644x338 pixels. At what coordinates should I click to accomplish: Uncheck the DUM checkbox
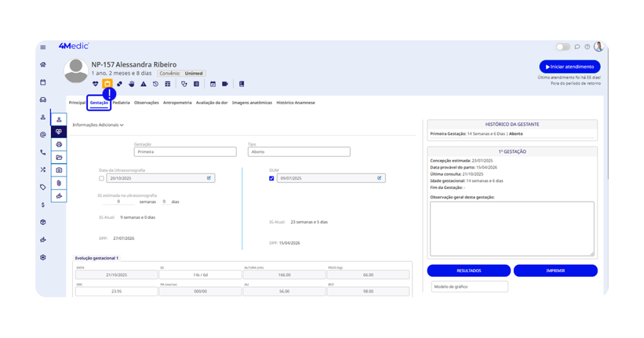click(272, 179)
